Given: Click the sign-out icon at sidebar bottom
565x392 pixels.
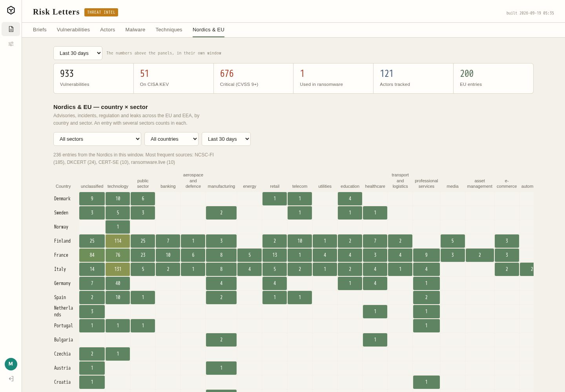Looking at the screenshot, I should (11, 379).
